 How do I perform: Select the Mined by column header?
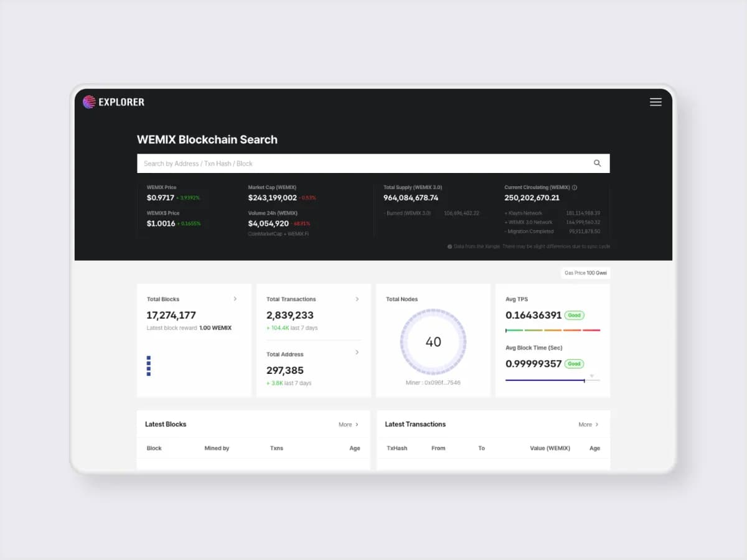217,448
